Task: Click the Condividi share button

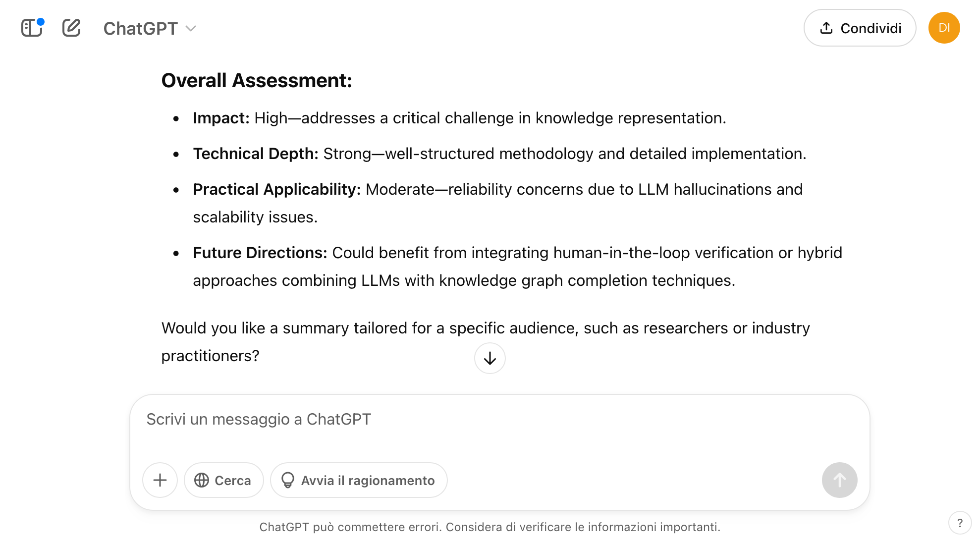Action: (860, 28)
